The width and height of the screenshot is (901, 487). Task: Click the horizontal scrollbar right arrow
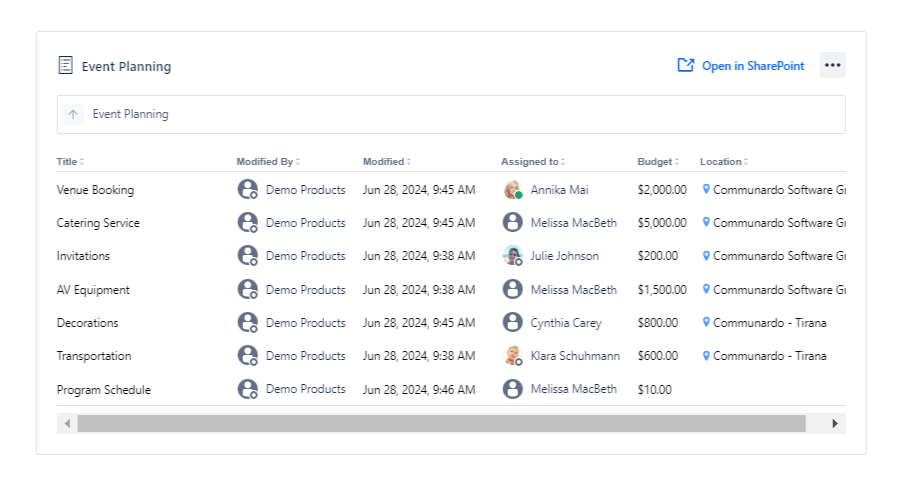[x=835, y=424]
